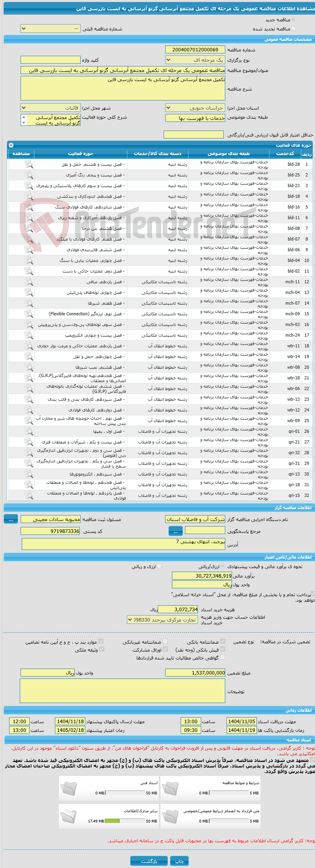Open the view icon for row bld-06
Screen dimensions: 315x868
tap(28, 250)
